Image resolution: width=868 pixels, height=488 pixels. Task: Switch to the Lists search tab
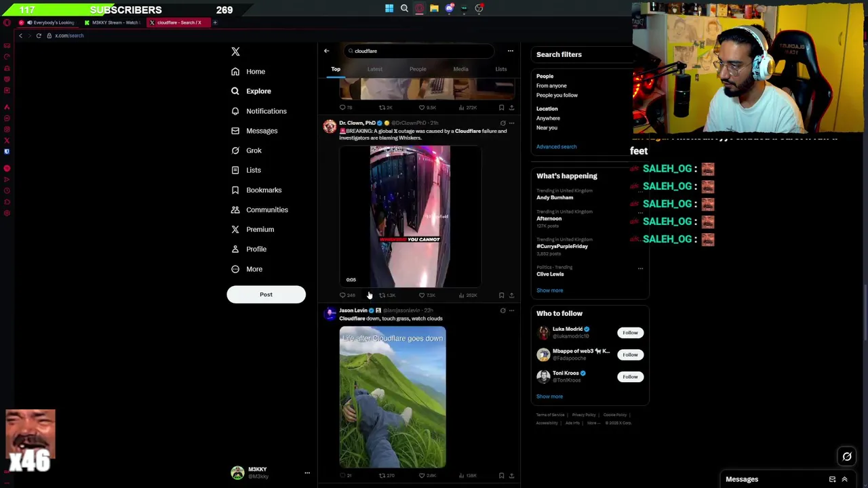501,69
